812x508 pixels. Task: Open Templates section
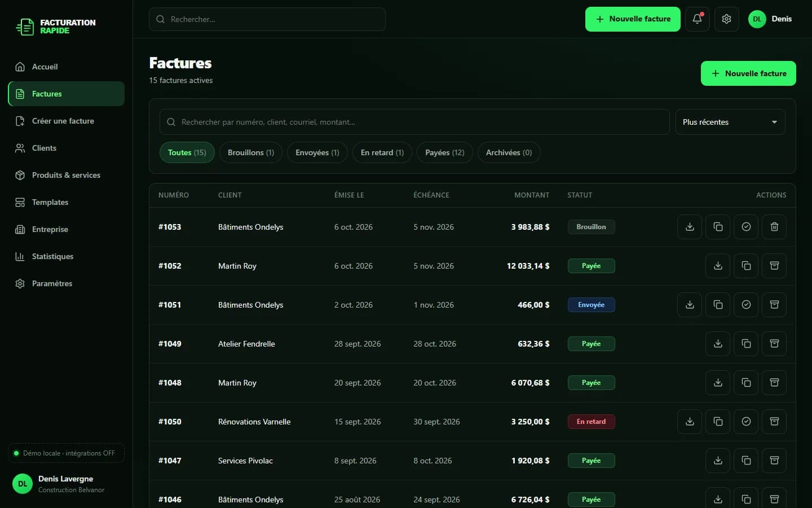click(67, 202)
